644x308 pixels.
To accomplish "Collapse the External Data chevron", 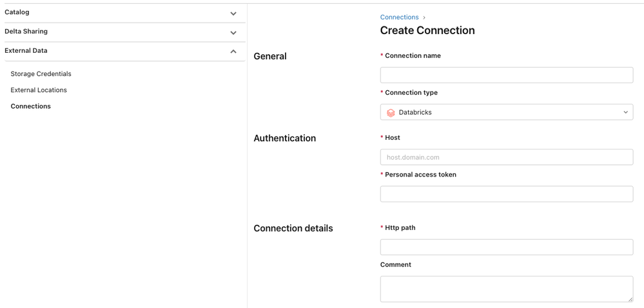I will [233, 52].
